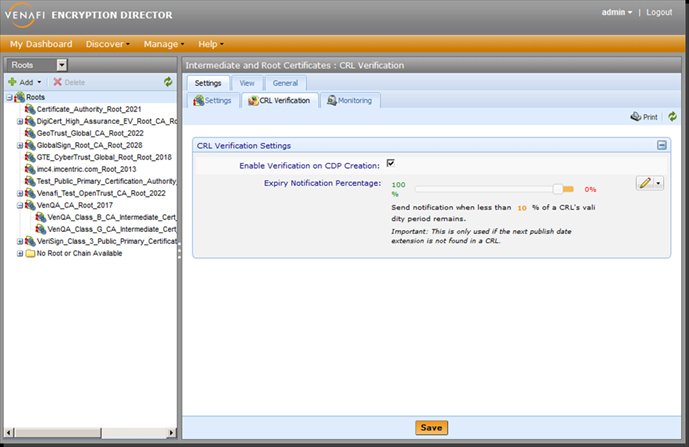Open My Dashboard menu item
The height and width of the screenshot is (447, 689).
coord(41,44)
